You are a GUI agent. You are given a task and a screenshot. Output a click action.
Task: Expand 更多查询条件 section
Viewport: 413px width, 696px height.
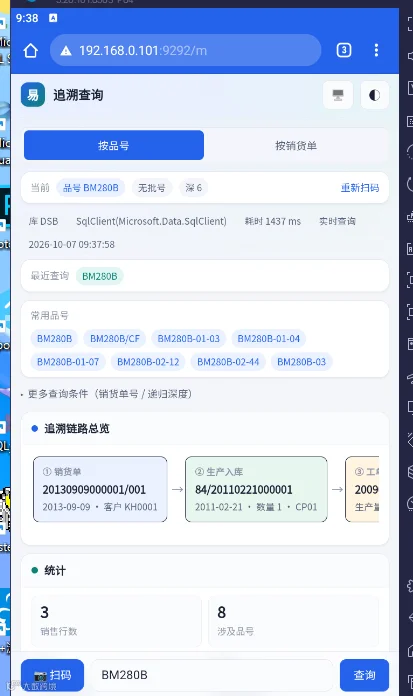tap(107, 394)
